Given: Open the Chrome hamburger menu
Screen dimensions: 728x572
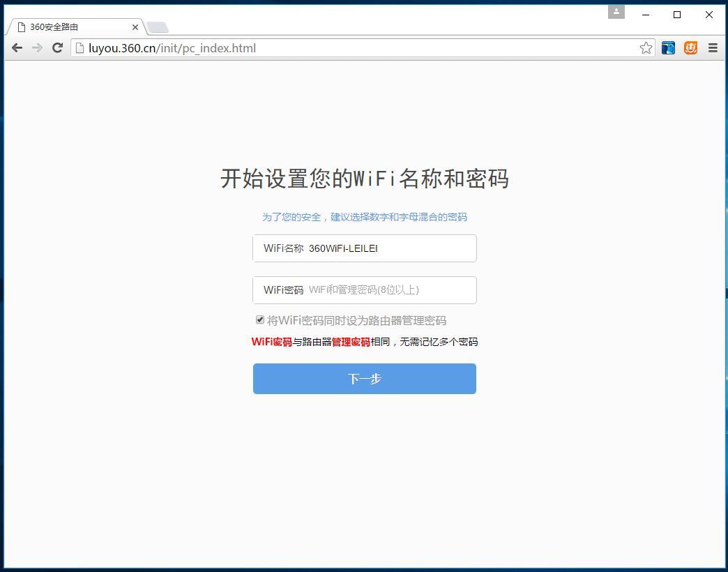Looking at the screenshot, I should point(713,47).
